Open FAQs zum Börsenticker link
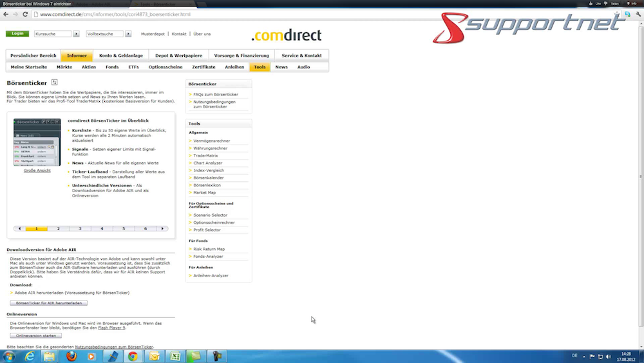Viewport: 644px width, 363px height. 216,95
